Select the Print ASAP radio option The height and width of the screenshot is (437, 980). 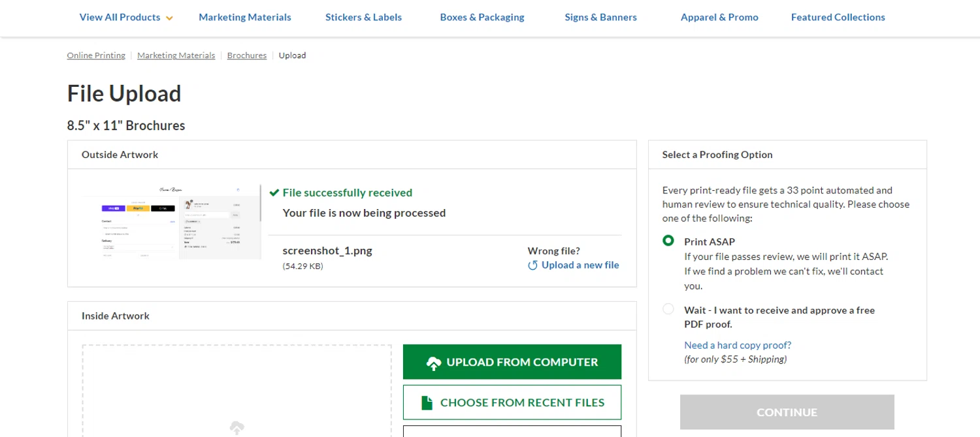point(668,240)
